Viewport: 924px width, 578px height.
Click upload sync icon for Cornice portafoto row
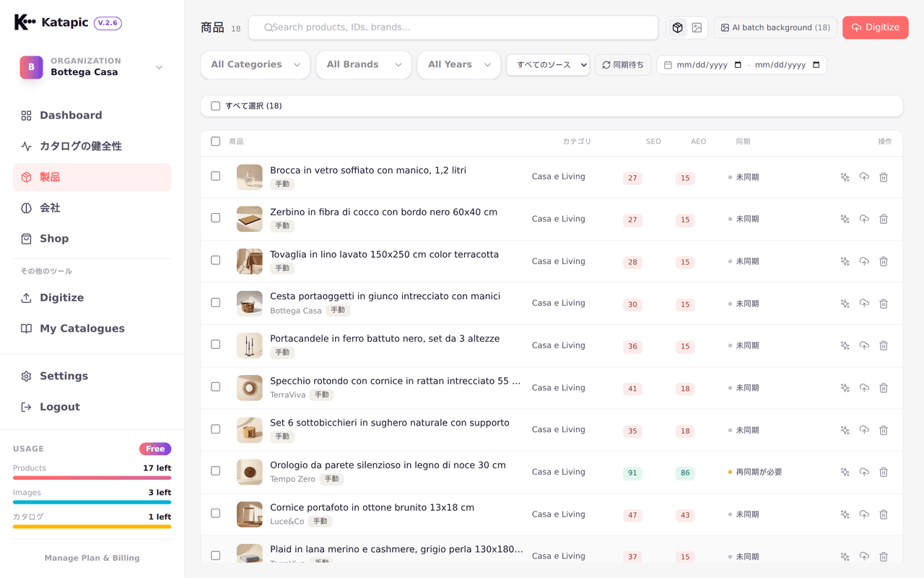pos(864,514)
